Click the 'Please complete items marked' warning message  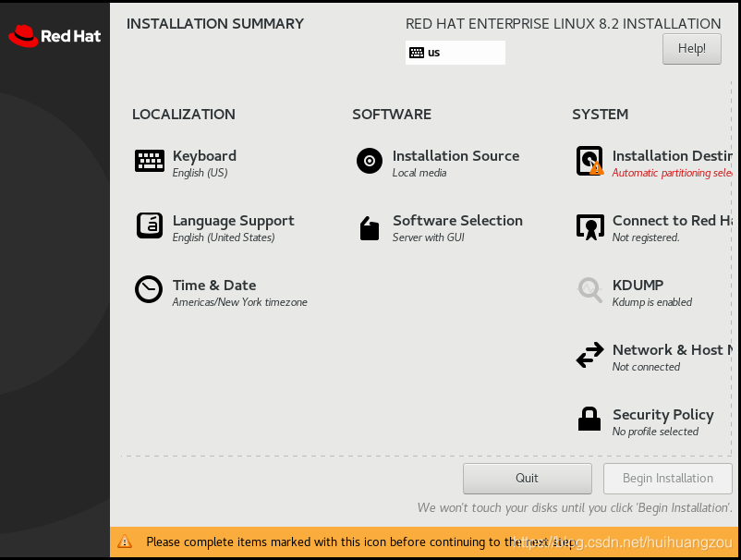pyautogui.click(x=359, y=542)
